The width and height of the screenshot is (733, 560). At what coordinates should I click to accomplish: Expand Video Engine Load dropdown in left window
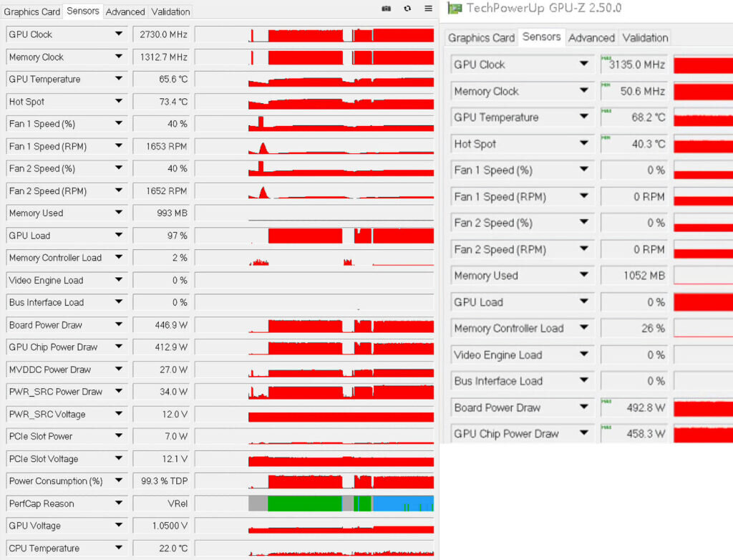[x=119, y=279]
